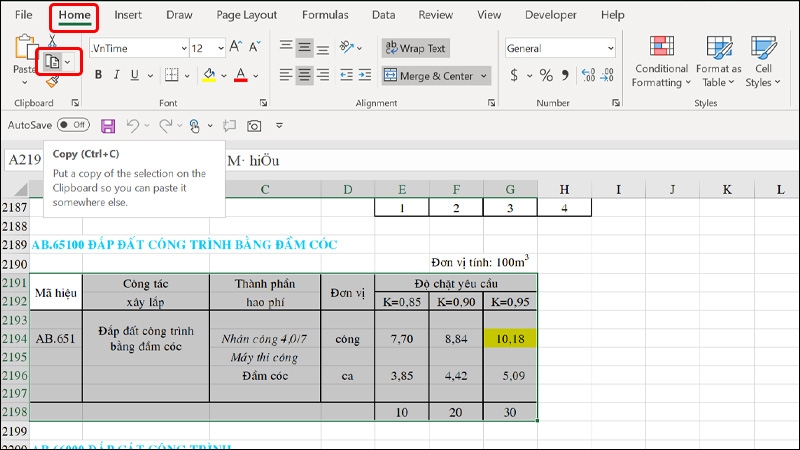Screen dimensions: 800x450
Task: Click Align Right icon
Action: tap(323, 76)
